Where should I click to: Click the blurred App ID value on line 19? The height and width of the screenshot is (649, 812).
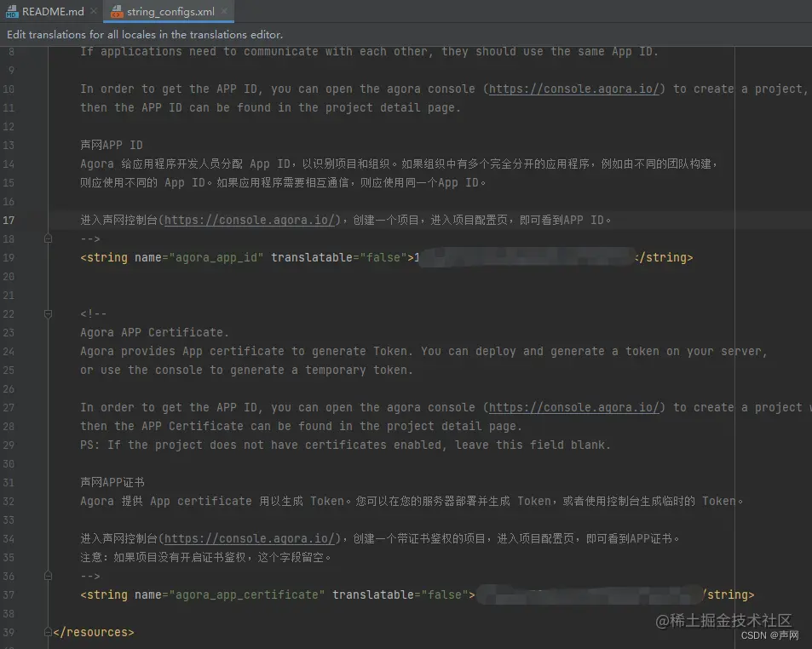tap(525, 257)
